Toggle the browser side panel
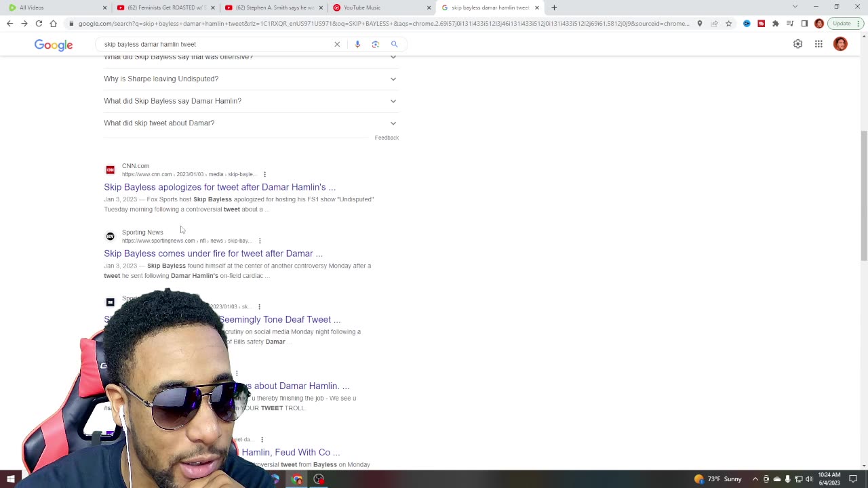 point(804,23)
